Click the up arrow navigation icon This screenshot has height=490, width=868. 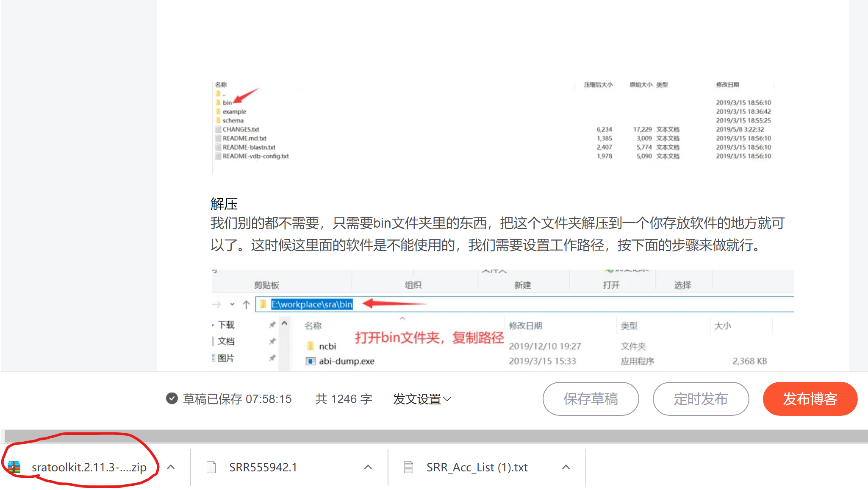[246, 304]
